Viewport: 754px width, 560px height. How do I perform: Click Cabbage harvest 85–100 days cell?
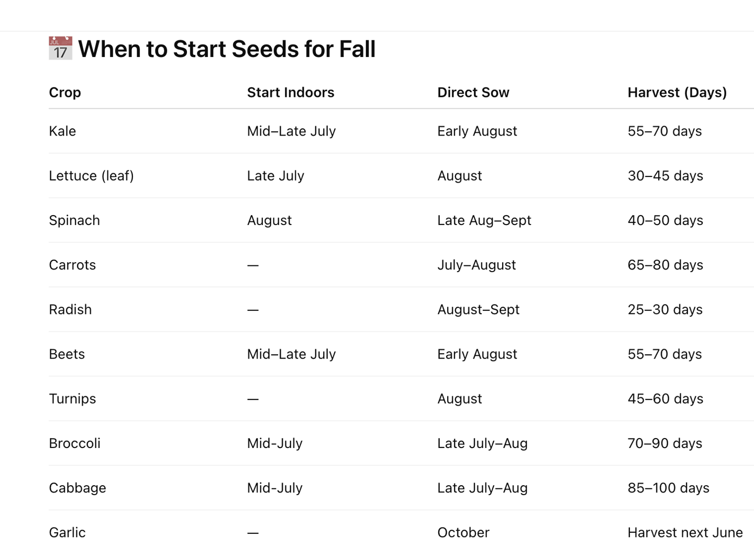[668, 488]
